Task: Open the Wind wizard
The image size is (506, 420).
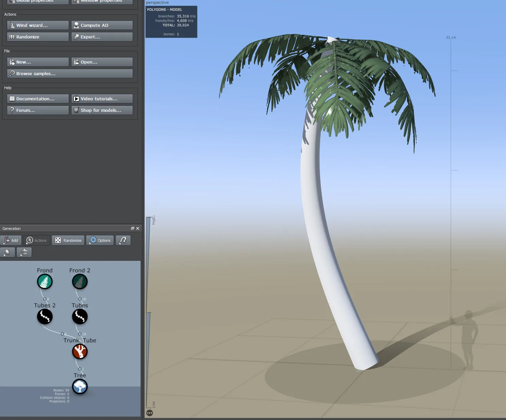Action: [38, 25]
